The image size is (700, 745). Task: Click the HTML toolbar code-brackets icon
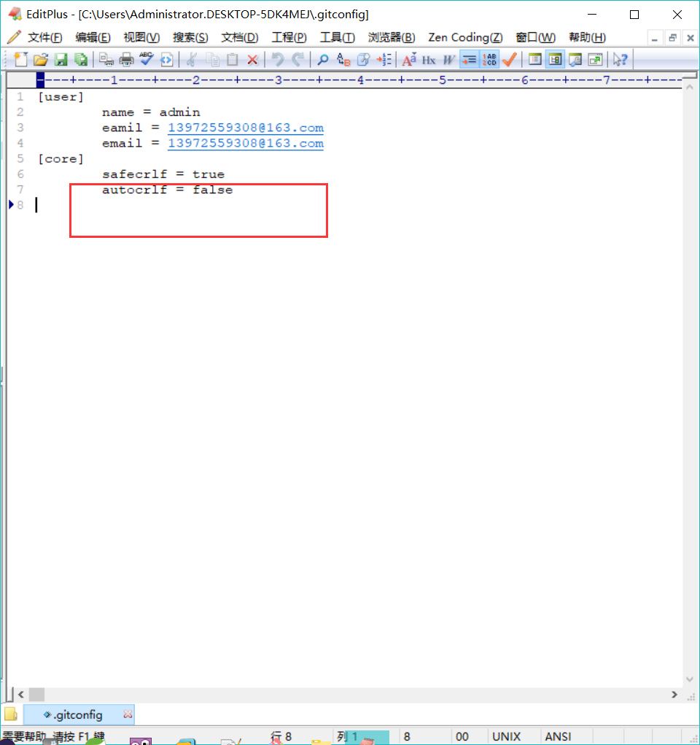[167, 59]
